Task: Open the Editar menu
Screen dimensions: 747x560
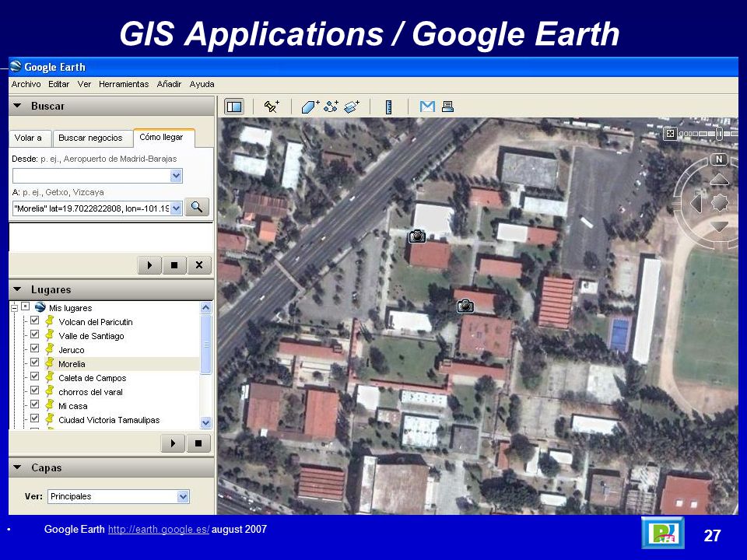Action: [58, 84]
